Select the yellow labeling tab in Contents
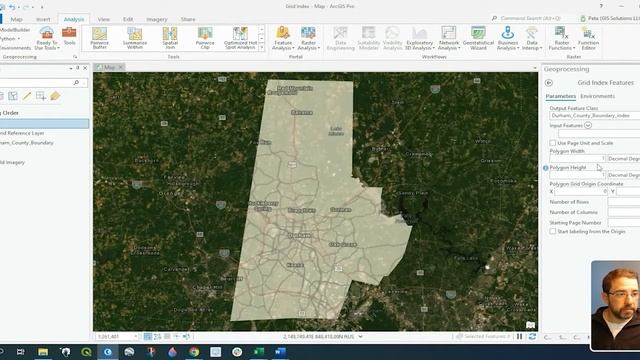 [x=55, y=96]
